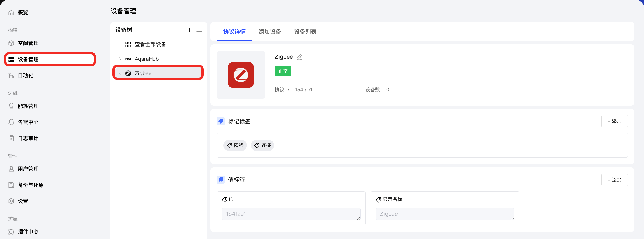Click the grid icon beside 查看全部设备
Screen dimensions: 644x239
pyautogui.click(x=128, y=44)
